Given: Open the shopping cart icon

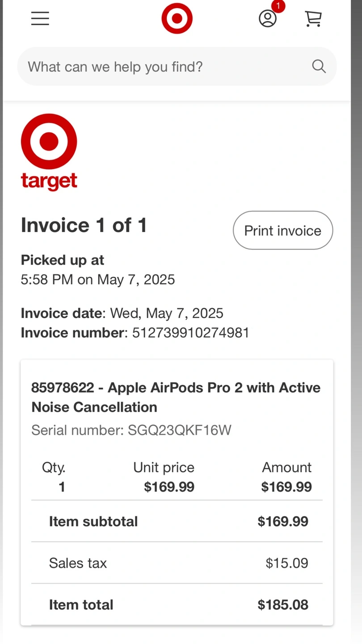Looking at the screenshot, I should 313,18.
